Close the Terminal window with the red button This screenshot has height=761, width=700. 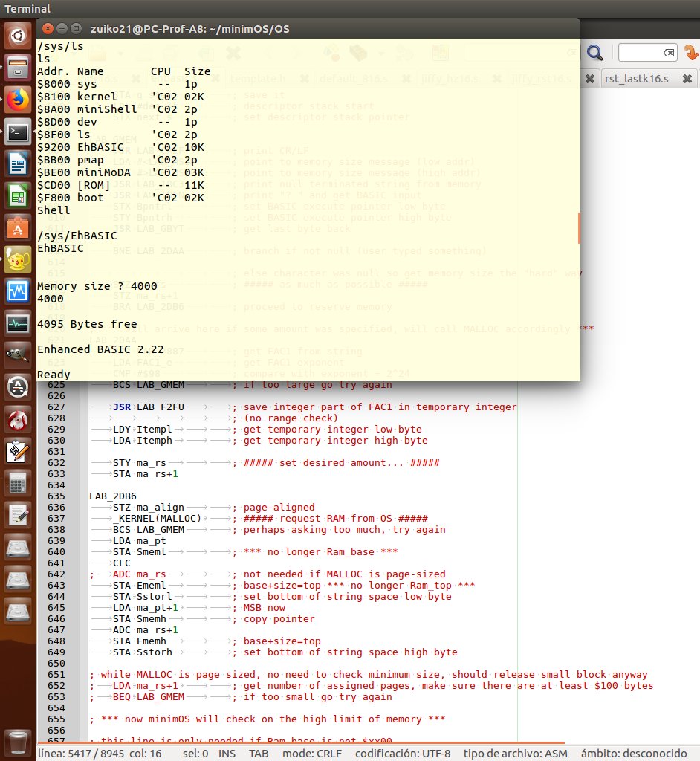48,29
